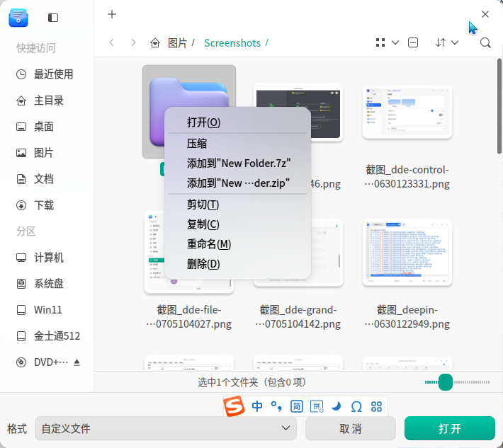Image resolution: width=503 pixels, height=448 pixels.
Task: Open IME toolbox grid icon
Action: tap(376, 407)
